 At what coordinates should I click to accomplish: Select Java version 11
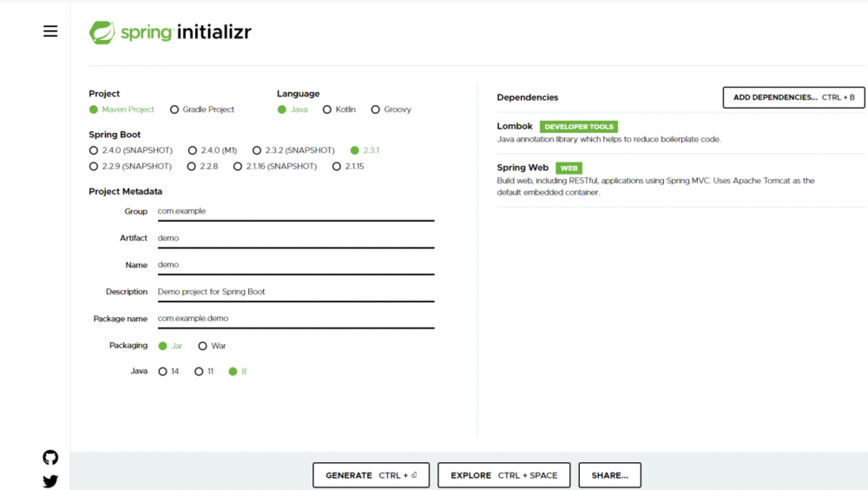(199, 372)
